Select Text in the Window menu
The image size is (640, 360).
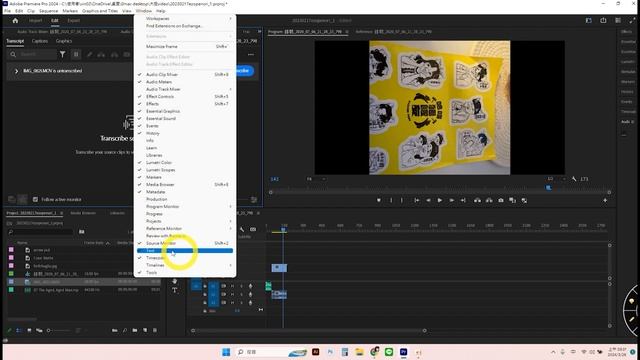[185, 251]
